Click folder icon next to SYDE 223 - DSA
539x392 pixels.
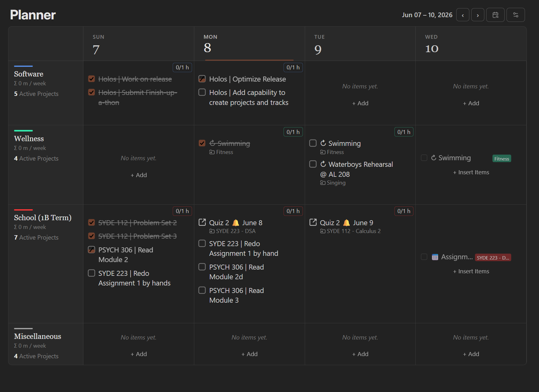pos(212,231)
